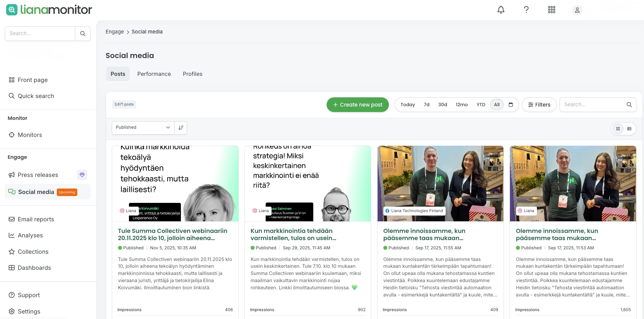Click the posts search input field
The height and width of the screenshot is (319, 644).
593,105
